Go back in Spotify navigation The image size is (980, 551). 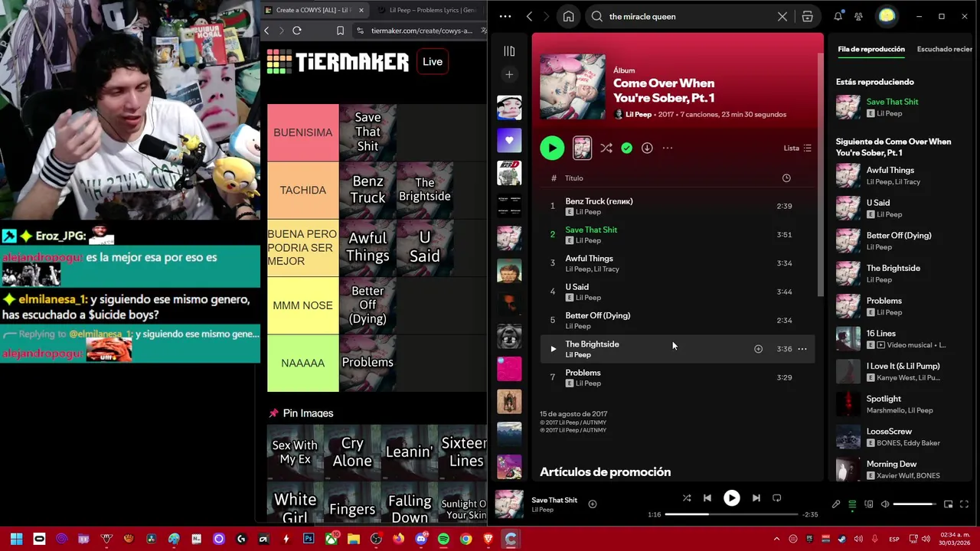[x=529, y=16]
